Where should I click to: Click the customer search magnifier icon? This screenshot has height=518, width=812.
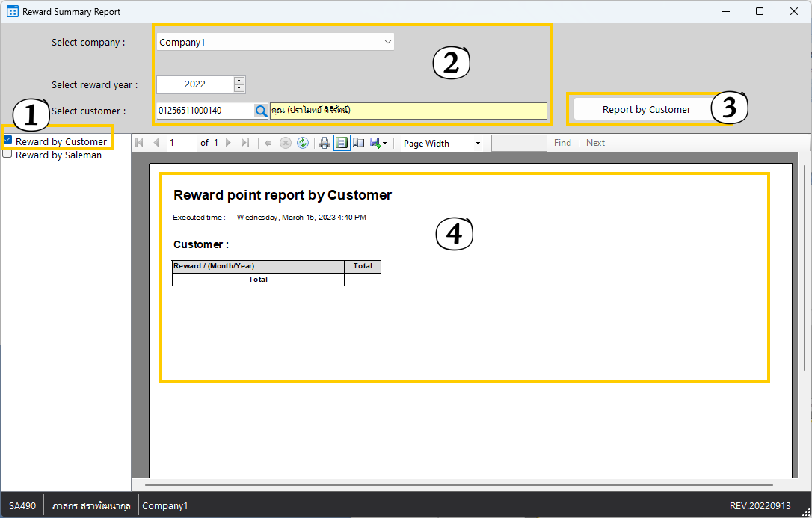point(261,111)
